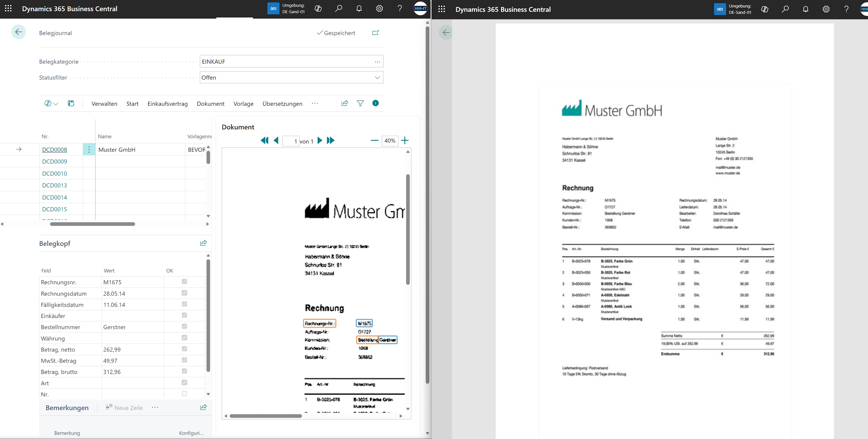Open search in the right window header
The image size is (868, 439).
[785, 9]
